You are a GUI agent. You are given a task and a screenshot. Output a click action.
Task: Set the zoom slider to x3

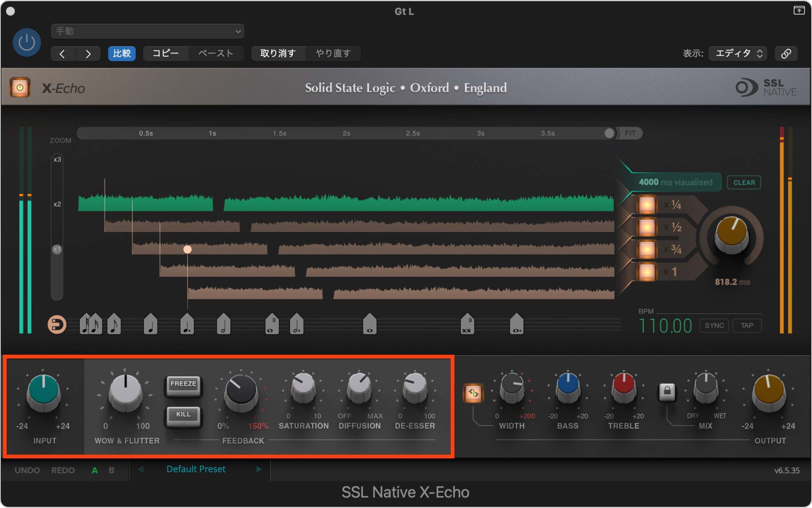pyautogui.click(x=57, y=161)
